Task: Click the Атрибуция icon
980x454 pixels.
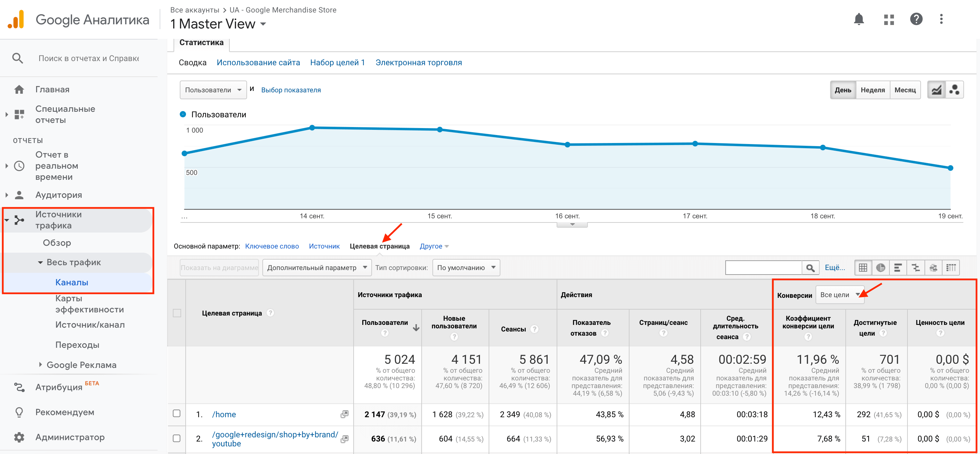Action: point(19,387)
